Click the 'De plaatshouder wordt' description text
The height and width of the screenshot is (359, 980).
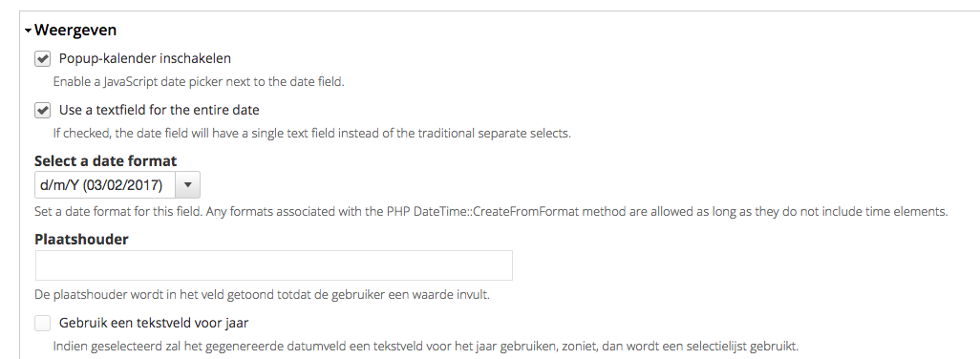tap(263, 294)
